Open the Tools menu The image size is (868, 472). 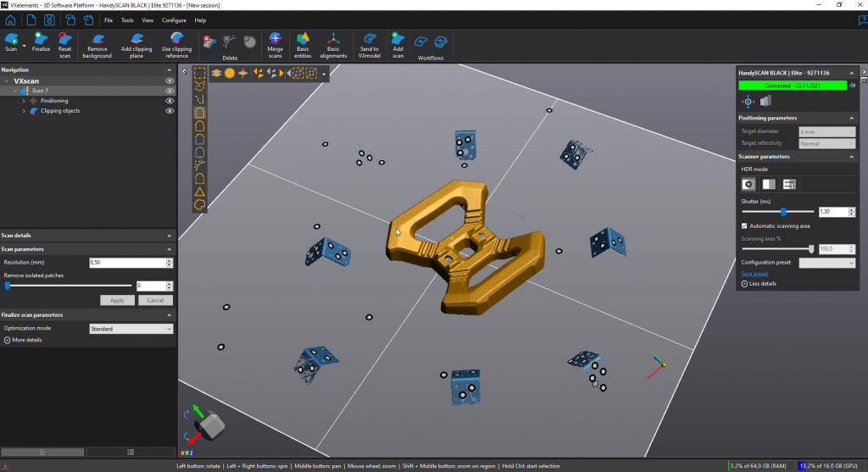127,19
